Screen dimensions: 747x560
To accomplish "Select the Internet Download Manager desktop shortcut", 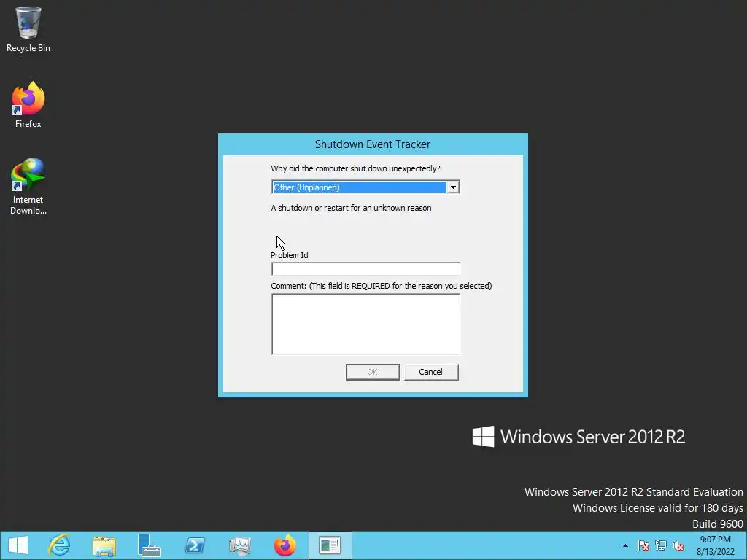I will point(28,186).
